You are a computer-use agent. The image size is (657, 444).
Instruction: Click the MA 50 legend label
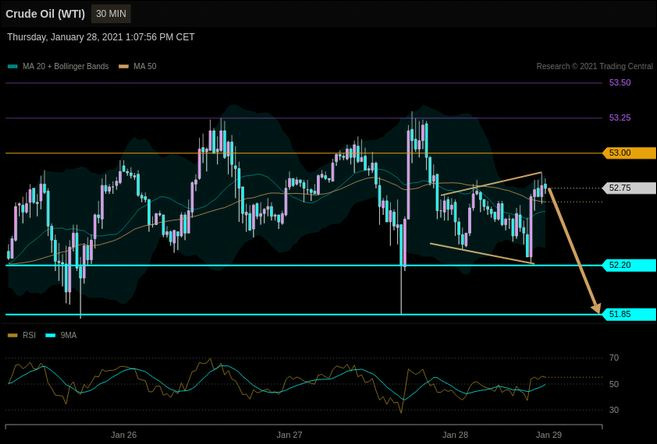point(145,66)
